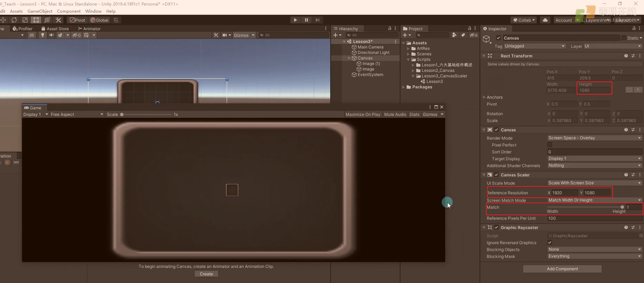644x283 pixels.
Task: Step one frame forward
Action: [317, 20]
